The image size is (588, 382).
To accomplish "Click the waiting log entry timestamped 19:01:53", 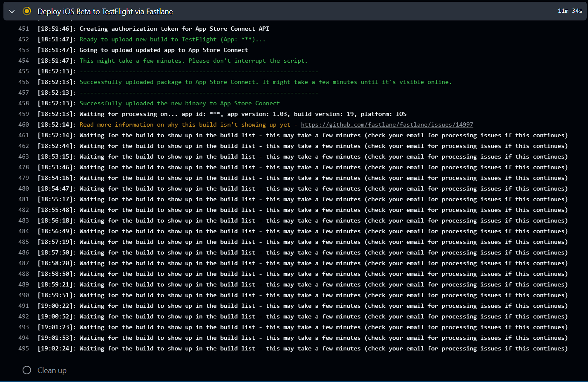I will [303, 338].
